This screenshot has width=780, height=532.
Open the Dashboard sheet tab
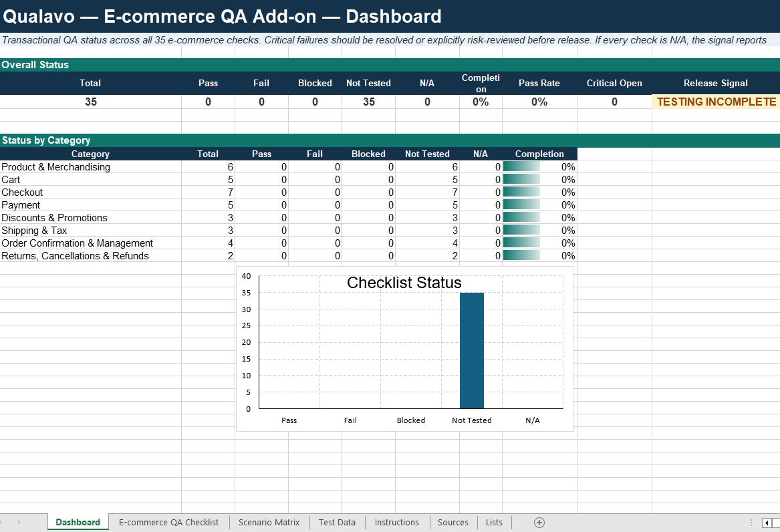78,522
